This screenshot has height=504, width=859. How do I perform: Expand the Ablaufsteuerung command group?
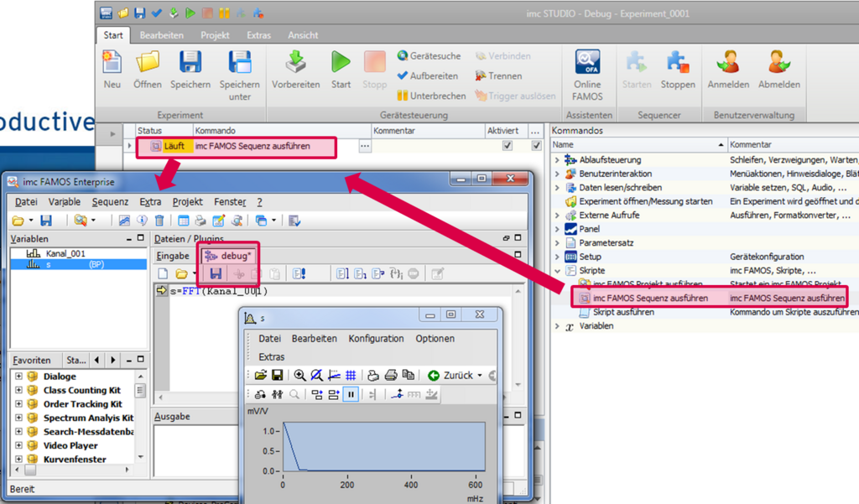(558, 160)
